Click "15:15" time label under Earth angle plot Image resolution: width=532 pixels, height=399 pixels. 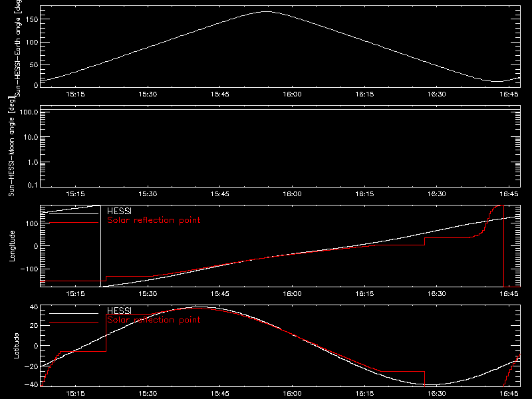(x=75, y=94)
